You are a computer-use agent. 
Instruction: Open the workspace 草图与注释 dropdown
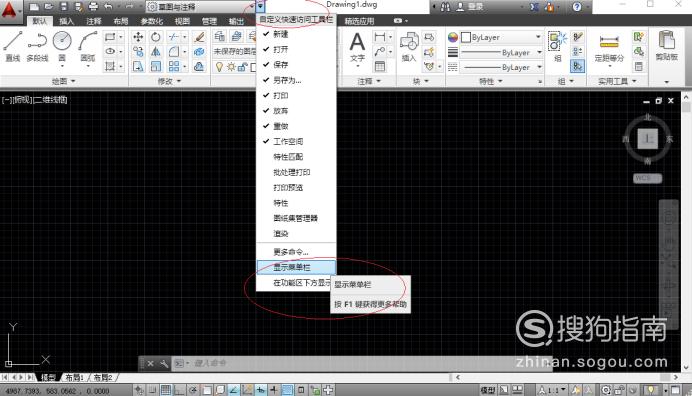[201, 7]
